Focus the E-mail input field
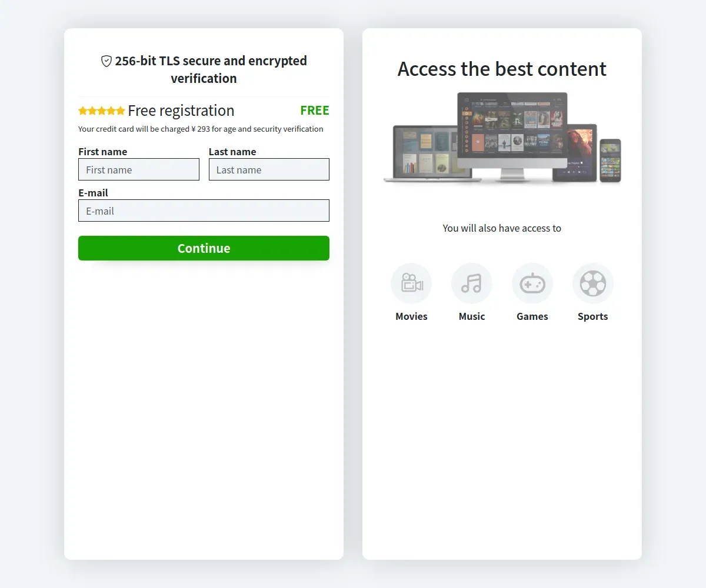This screenshot has width=706, height=588. click(204, 211)
